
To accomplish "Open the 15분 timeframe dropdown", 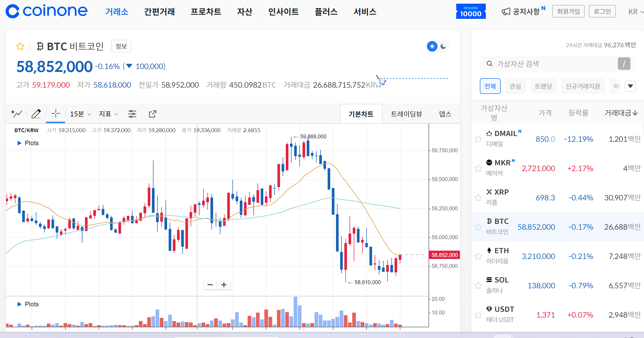I will tap(79, 114).
